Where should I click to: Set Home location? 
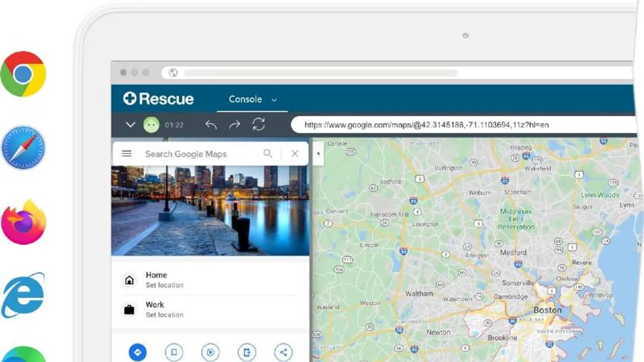[210, 280]
